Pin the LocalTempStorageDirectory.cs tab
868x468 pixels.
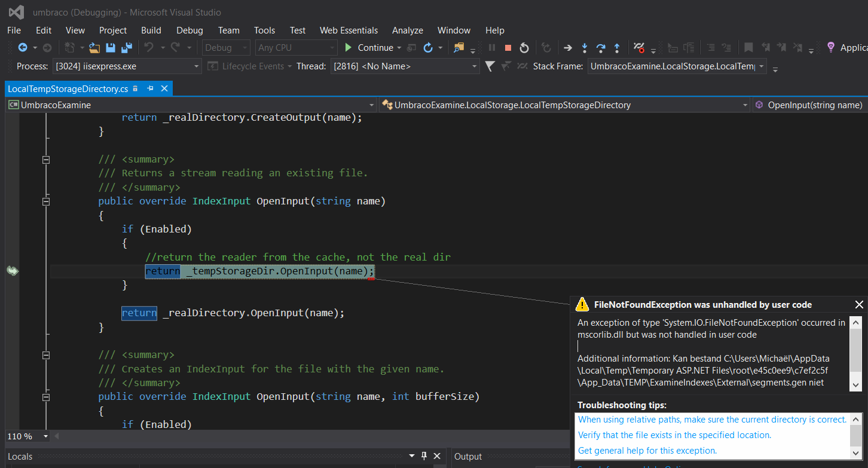[150, 88]
